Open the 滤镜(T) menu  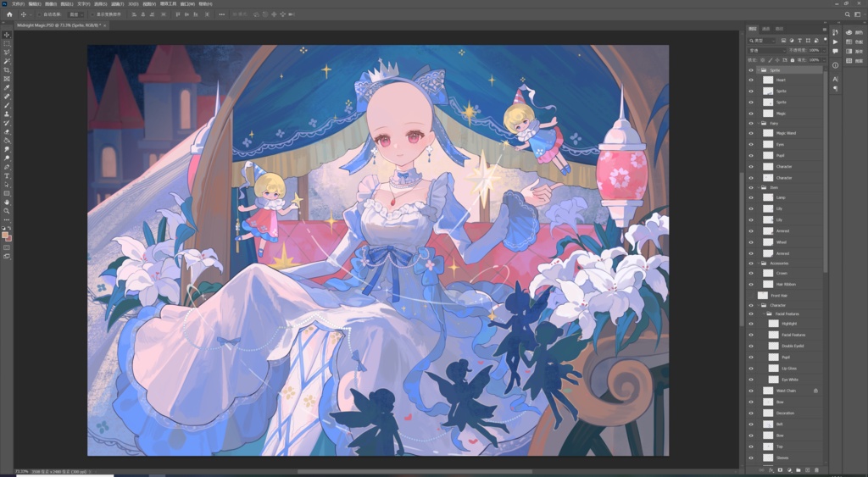click(x=117, y=4)
